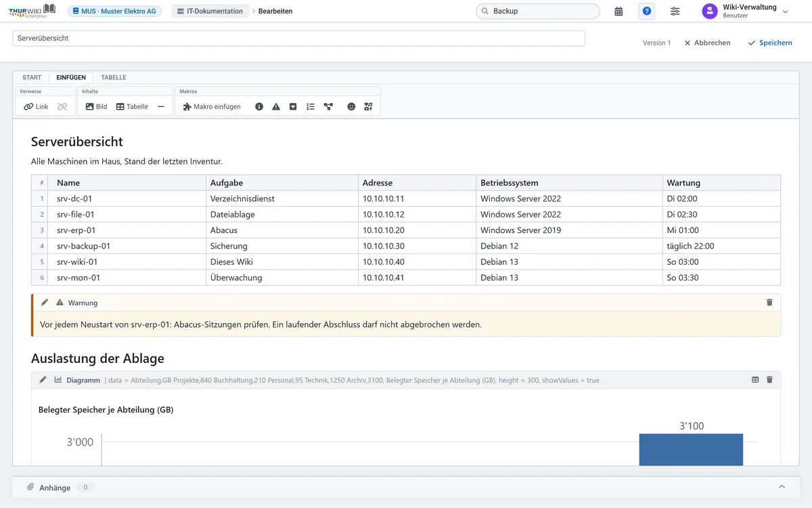
Task: Click cell srv-erp-01 in table
Action: pyautogui.click(x=128, y=230)
